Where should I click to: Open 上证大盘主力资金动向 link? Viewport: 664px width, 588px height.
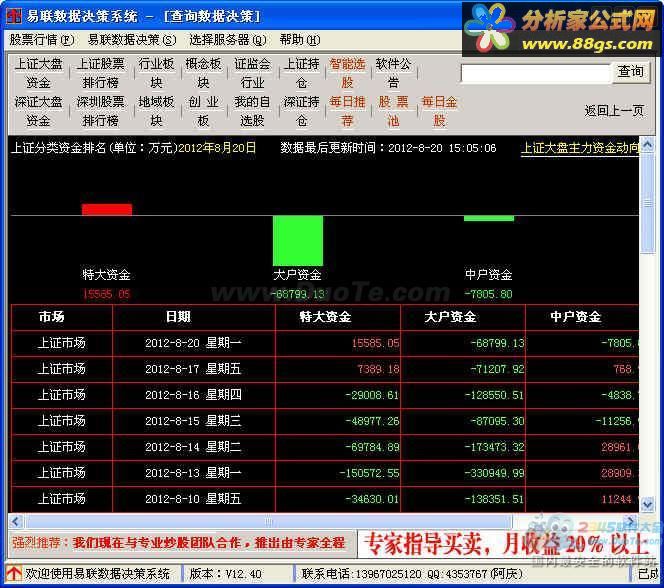[x=580, y=148]
